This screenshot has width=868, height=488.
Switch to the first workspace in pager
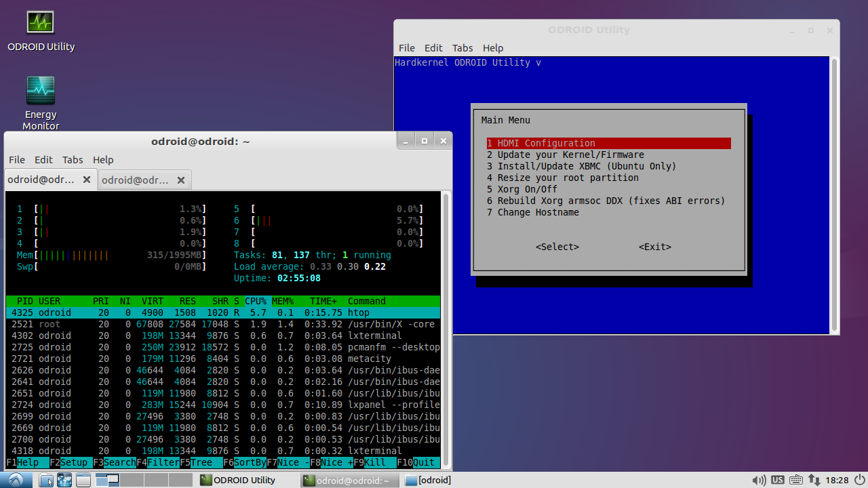107,480
